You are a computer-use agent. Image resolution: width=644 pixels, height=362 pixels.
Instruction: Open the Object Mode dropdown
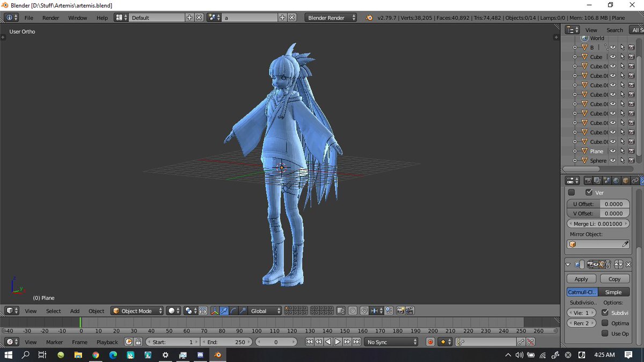pos(137,311)
